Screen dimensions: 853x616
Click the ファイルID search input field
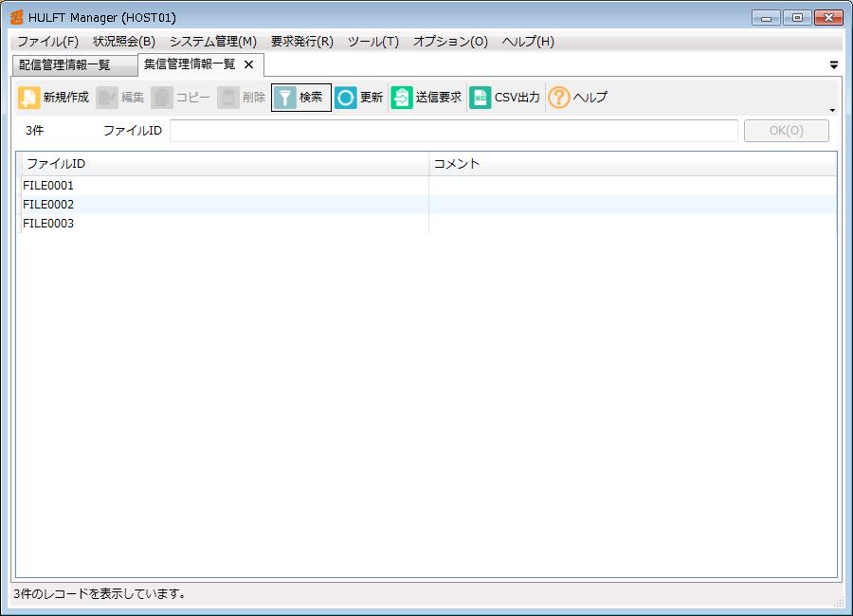tap(453, 131)
